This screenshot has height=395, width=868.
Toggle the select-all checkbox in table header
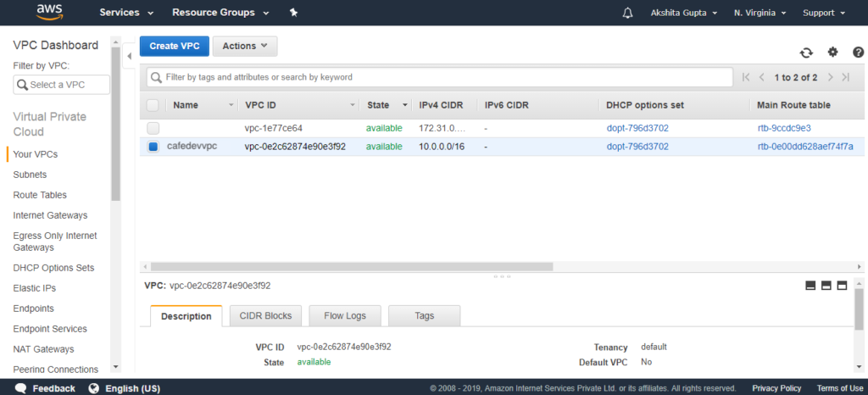(153, 105)
